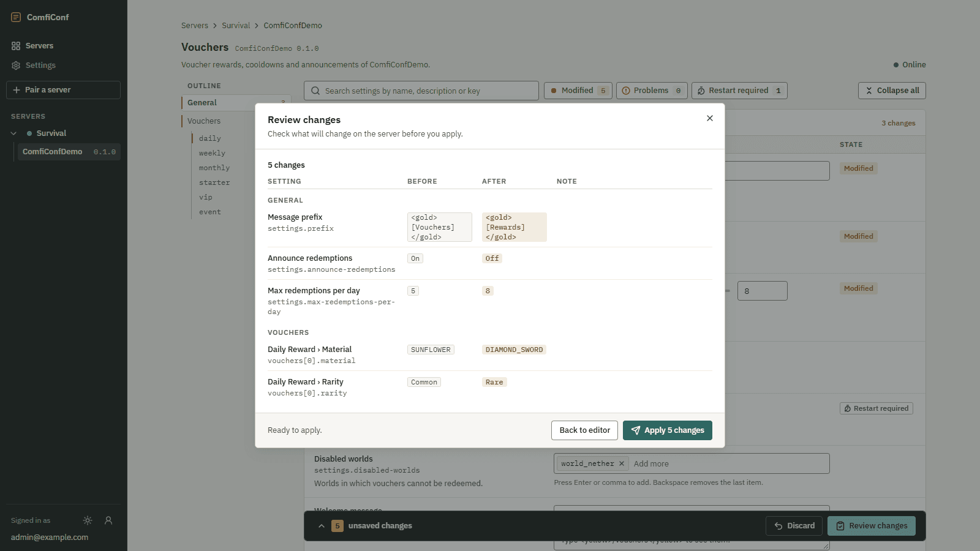Open Servers in sidebar
The width and height of the screenshot is (980, 551).
coord(64,46)
